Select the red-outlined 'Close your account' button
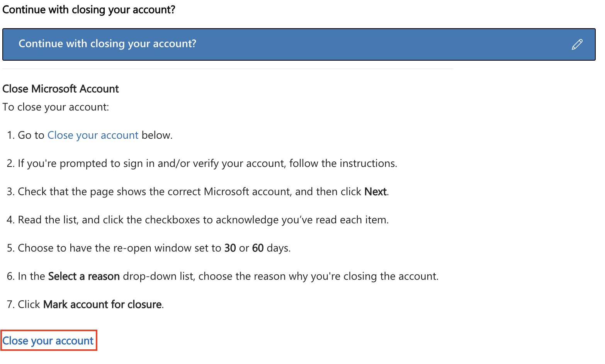Screen dimensions: 605x364 tap(49, 340)
